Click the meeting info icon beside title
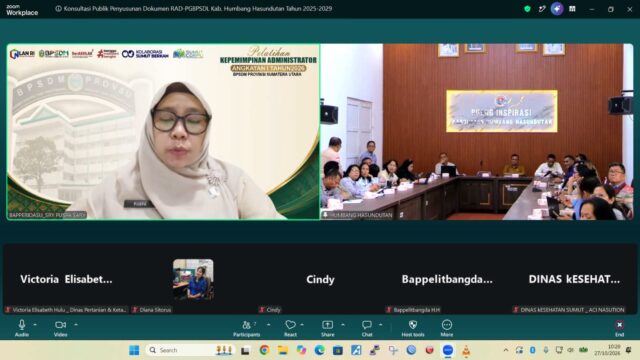Viewport: 640px width, 360px height. (58, 9)
